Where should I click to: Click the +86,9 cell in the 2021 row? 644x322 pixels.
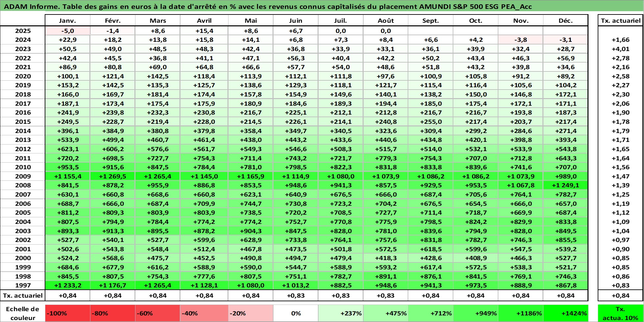pyautogui.click(x=67, y=67)
